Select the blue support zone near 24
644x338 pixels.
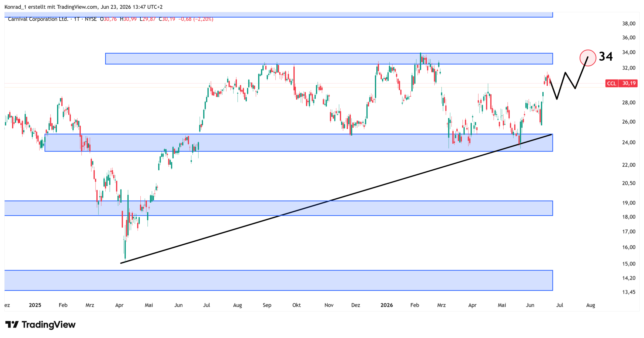[x=299, y=143]
